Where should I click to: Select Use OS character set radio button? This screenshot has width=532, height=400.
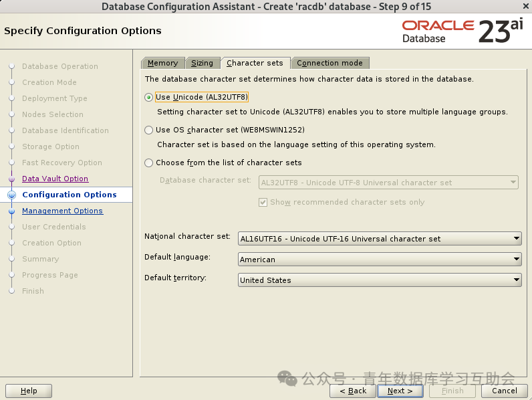coord(148,130)
